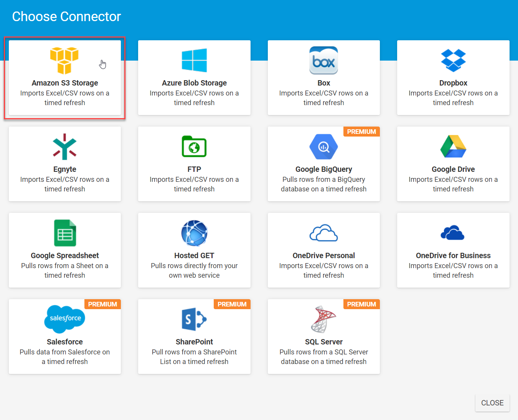Click 'Pulls rows directly from your own web service'
The image size is (518, 420).
194,270
